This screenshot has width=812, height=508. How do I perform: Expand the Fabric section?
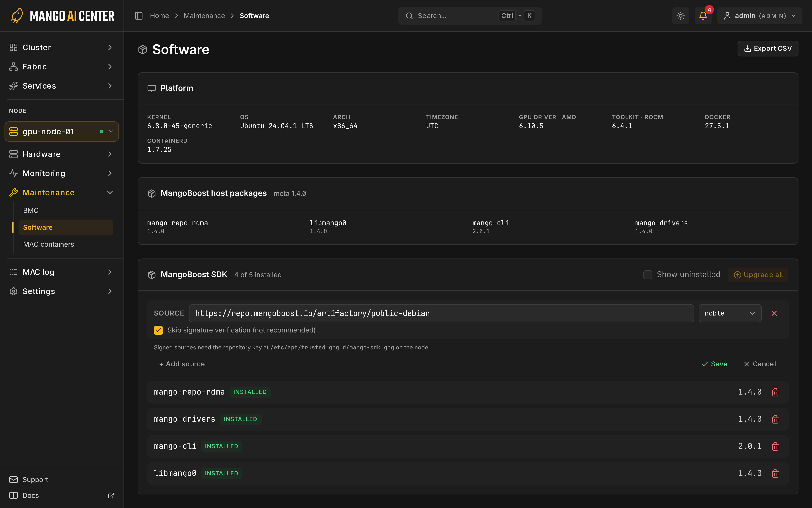tap(62, 67)
